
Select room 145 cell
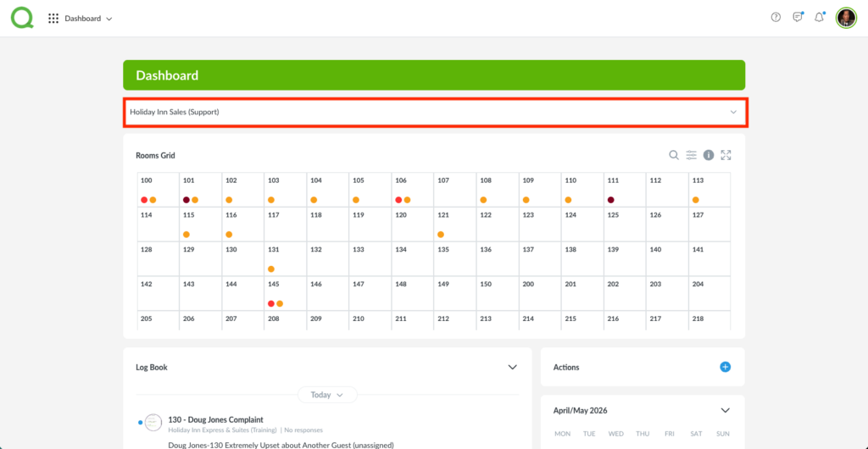coord(285,294)
